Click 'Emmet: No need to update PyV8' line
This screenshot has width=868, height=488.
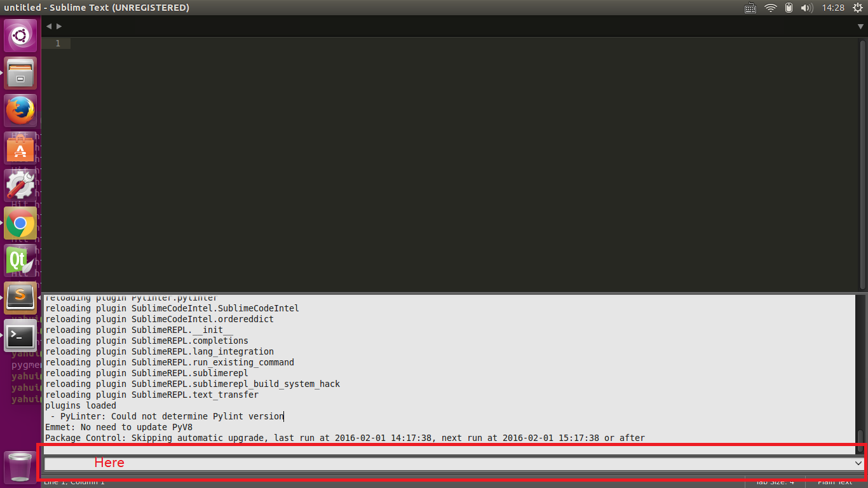point(119,427)
